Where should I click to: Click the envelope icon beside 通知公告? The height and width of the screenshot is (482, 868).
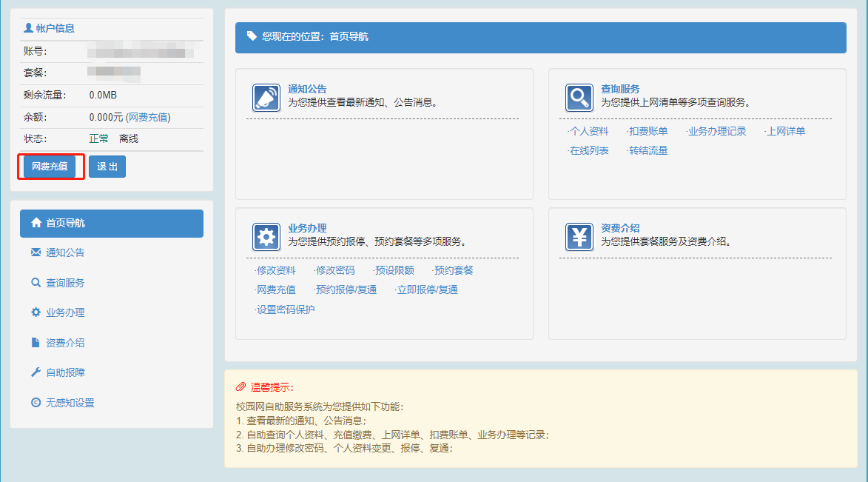click(x=36, y=252)
